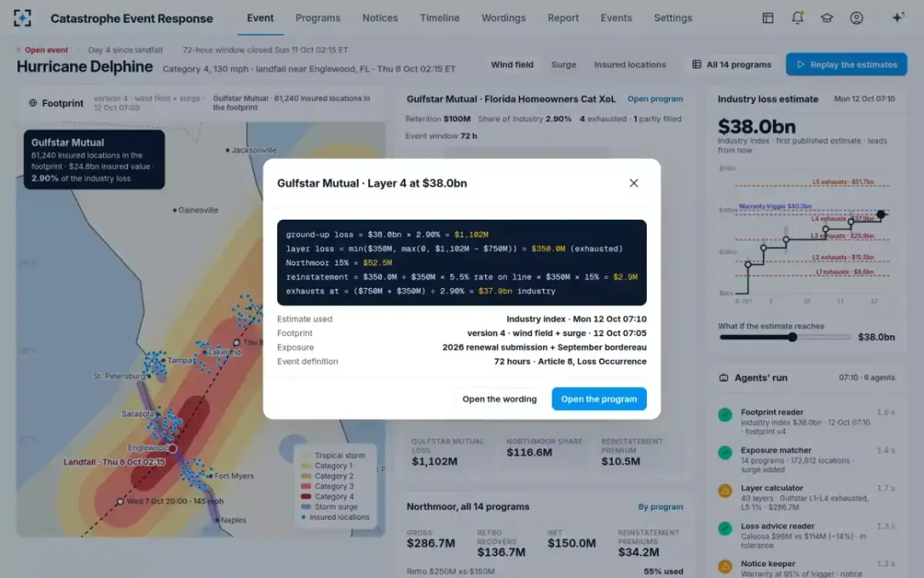924x578 pixels.
Task: Select the Event tab
Action: click(x=260, y=18)
